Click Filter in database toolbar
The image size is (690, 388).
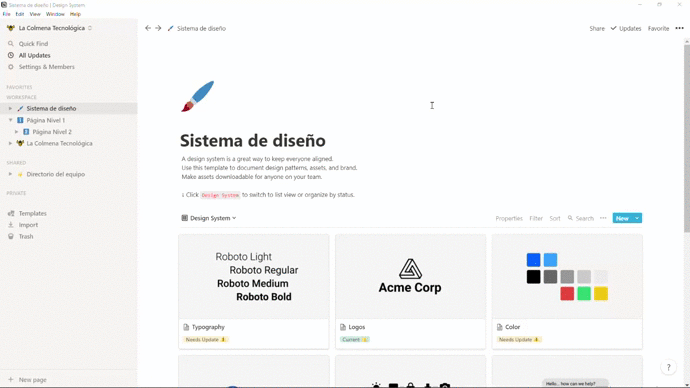pyautogui.click(x=536, y=218)
